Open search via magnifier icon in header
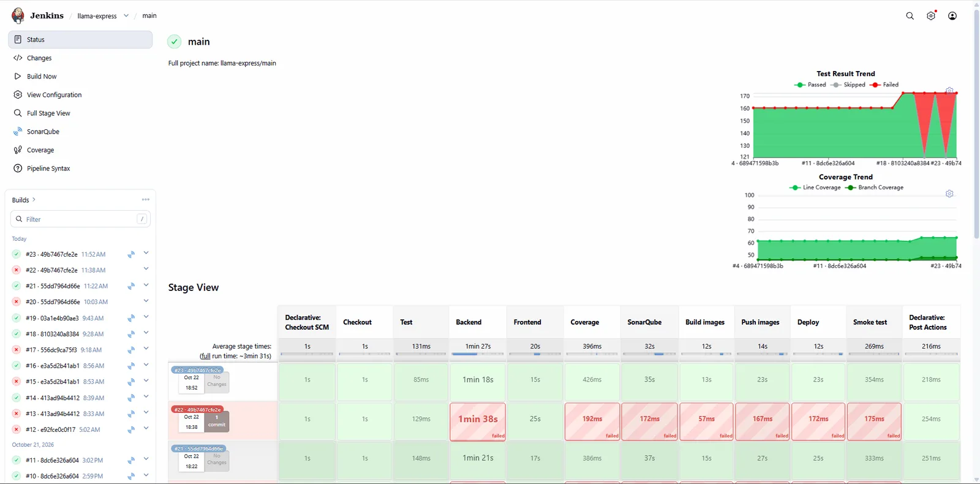 pyautogui.click(x=910, y=16)
